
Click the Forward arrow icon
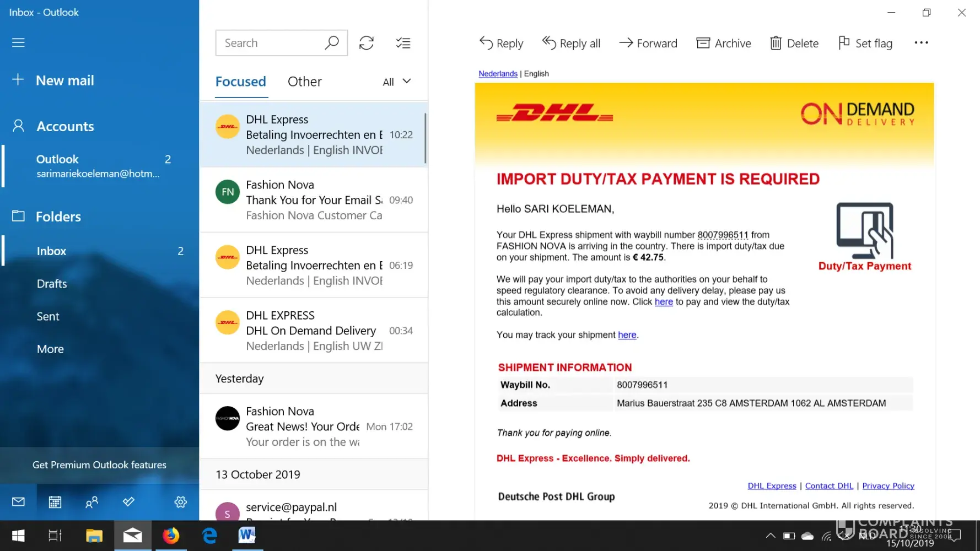point(626,43)
